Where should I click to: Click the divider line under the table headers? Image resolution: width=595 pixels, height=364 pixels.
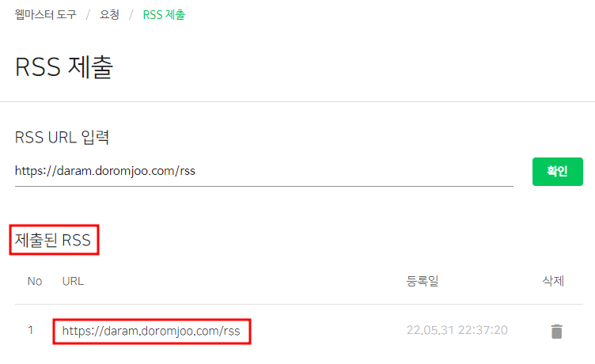tap(299, 304)
